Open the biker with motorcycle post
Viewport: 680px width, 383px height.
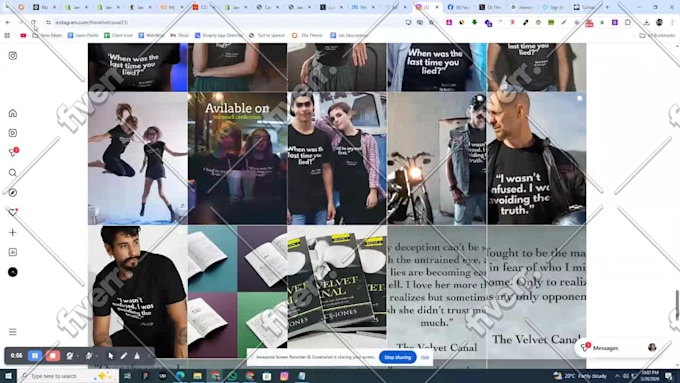point(437,158)
